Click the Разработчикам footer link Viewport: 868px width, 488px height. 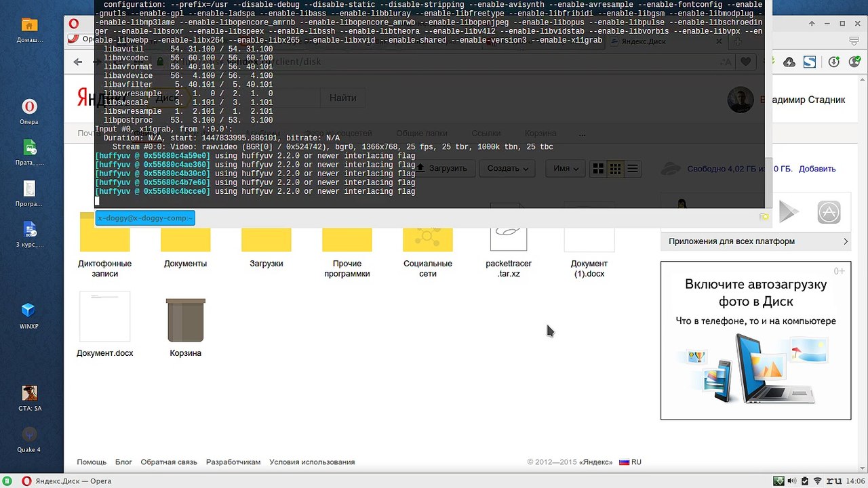pyautogui.click(x=233, y=462)
